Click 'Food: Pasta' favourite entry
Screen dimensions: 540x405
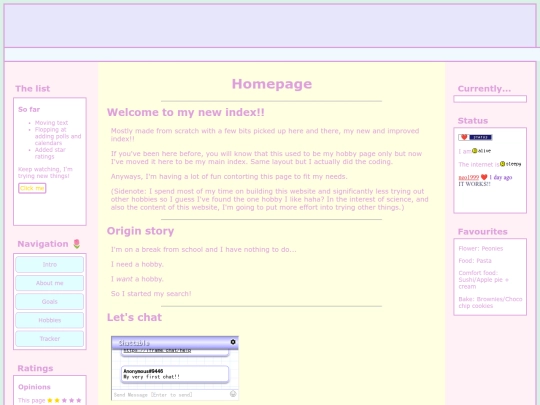(x=475, y=261)
